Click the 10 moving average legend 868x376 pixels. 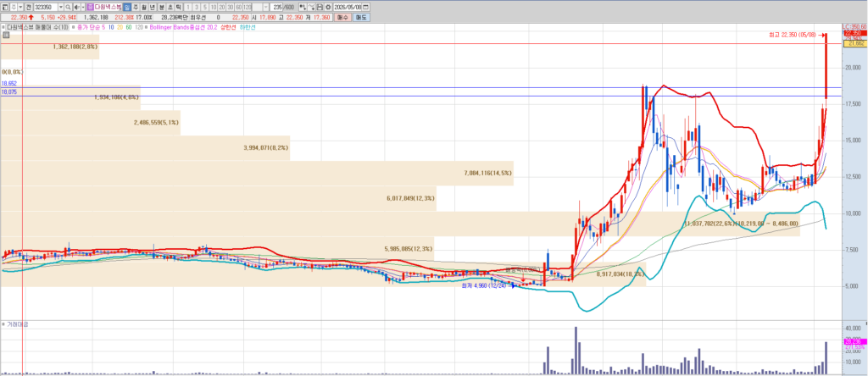coord(112,27)
